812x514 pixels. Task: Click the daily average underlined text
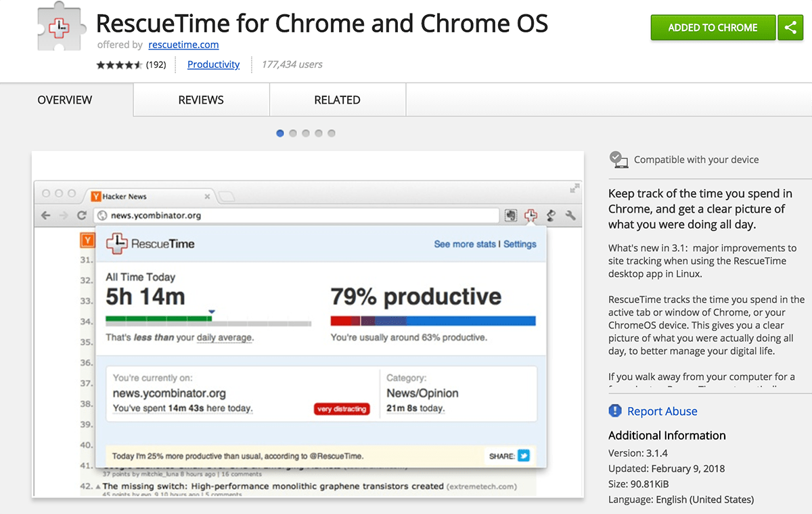tap(225, 337)
